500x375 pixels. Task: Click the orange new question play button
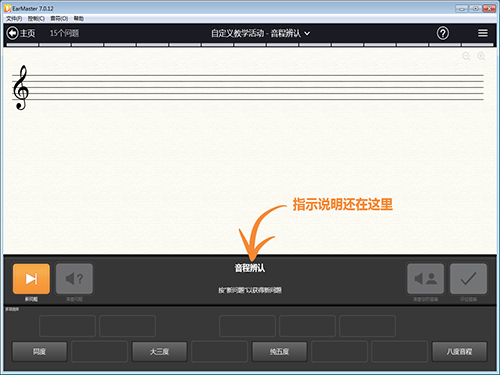click(31, 279)
